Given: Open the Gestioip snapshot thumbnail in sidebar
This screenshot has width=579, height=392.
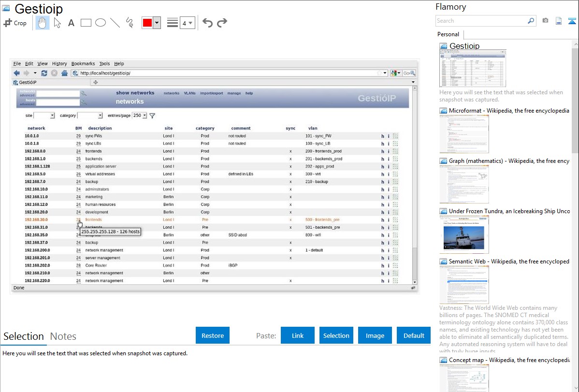Looking at the screenshot, I should pyautogui.click(x=473, y=69).
